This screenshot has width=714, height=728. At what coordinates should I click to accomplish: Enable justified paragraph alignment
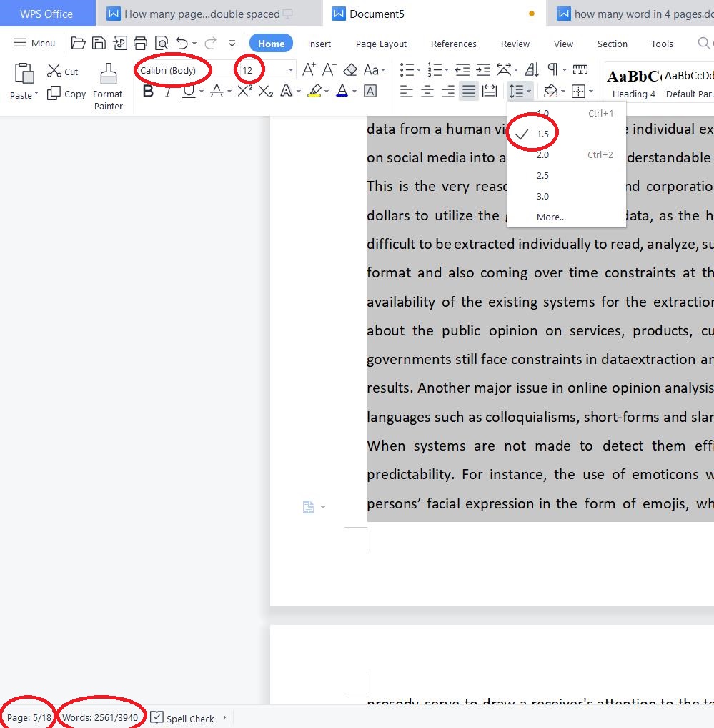tap(470, 92)
